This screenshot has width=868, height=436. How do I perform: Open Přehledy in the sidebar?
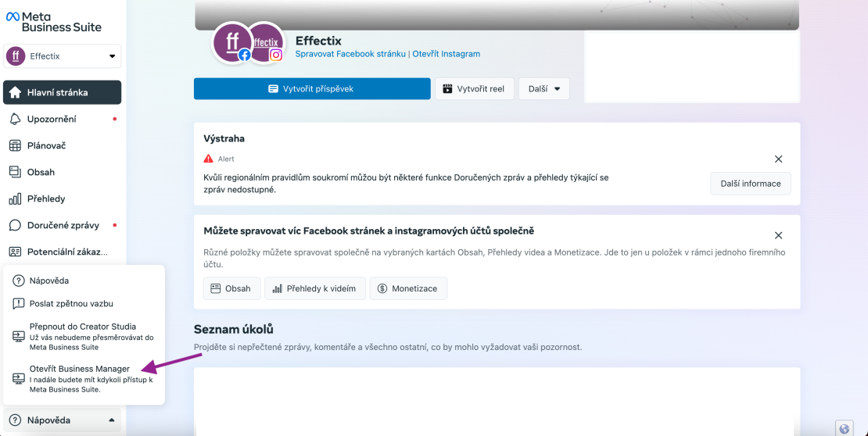click(62, 198)
